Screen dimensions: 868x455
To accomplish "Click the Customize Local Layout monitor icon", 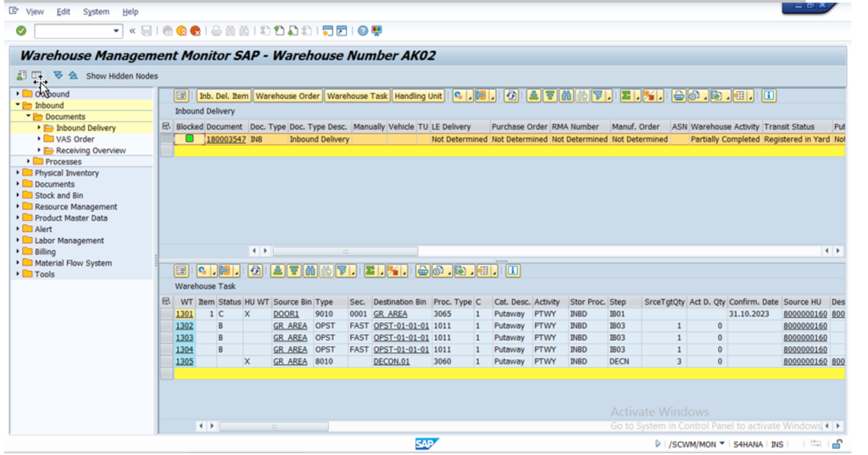I will click(377, 31).
